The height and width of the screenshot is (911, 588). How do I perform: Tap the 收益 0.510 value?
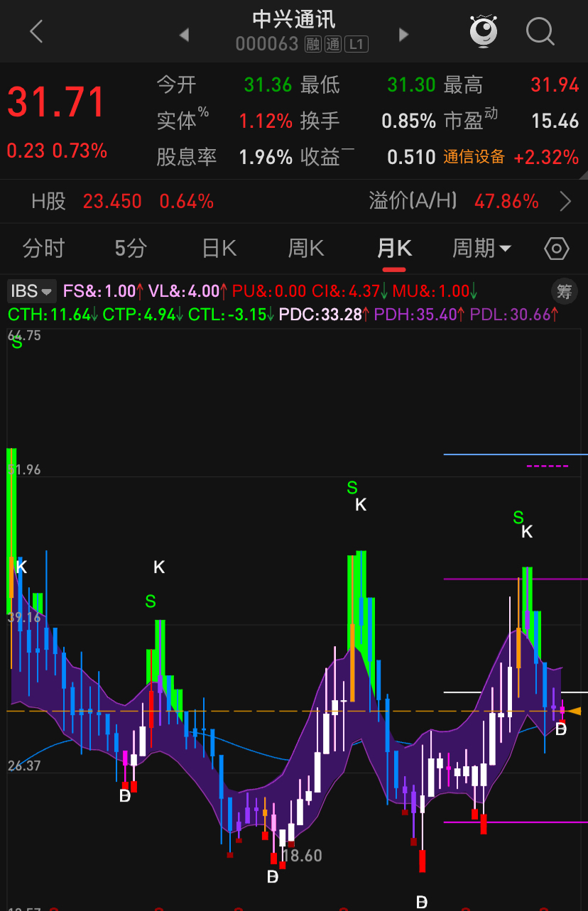(x=411, y=157)
